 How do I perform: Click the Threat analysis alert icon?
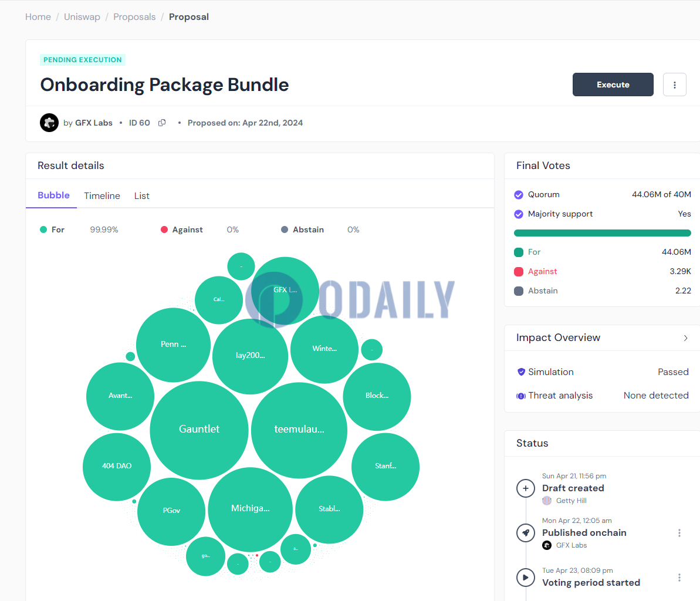click(x=521, y=396)
